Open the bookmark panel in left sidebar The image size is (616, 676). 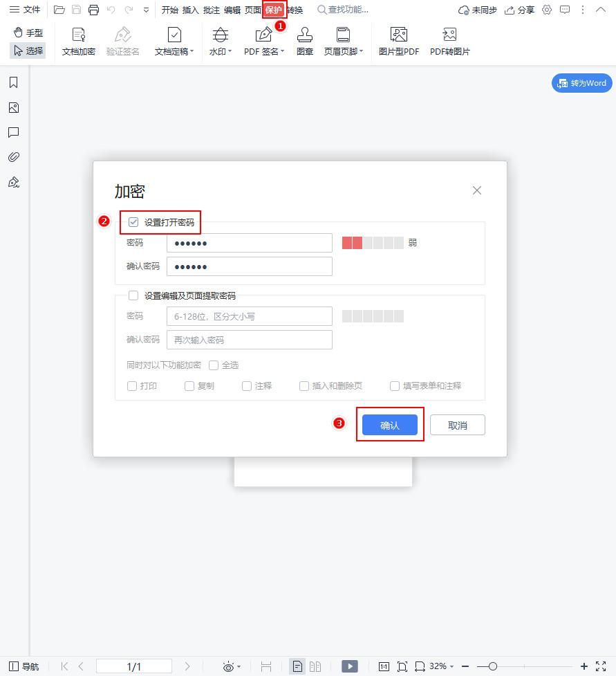click(x=13, y=83)
